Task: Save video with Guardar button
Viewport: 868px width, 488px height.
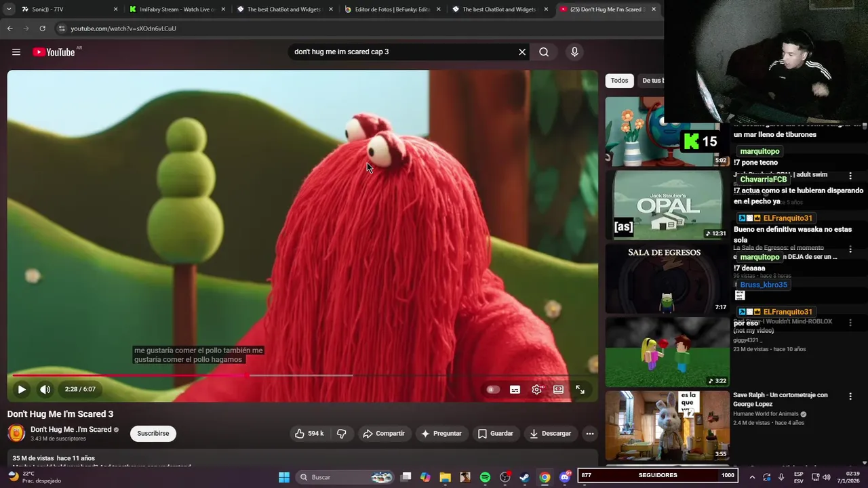Action: click(x=496, y=434)
